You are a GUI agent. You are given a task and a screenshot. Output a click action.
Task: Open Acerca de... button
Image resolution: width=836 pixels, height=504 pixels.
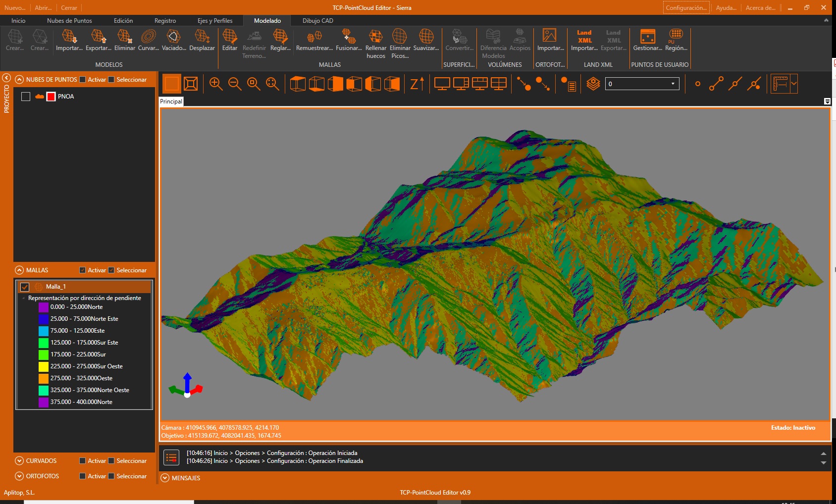[x=761, y=8]
